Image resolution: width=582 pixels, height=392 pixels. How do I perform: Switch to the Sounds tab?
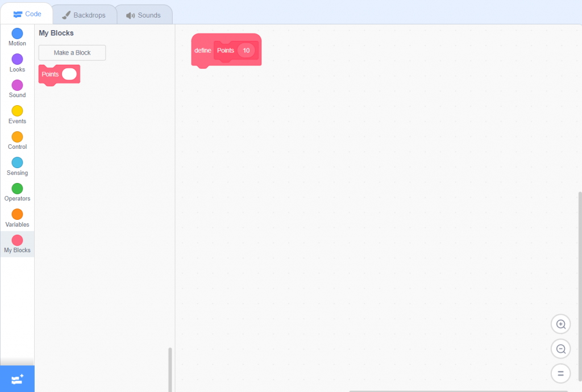tap(144, 14)
